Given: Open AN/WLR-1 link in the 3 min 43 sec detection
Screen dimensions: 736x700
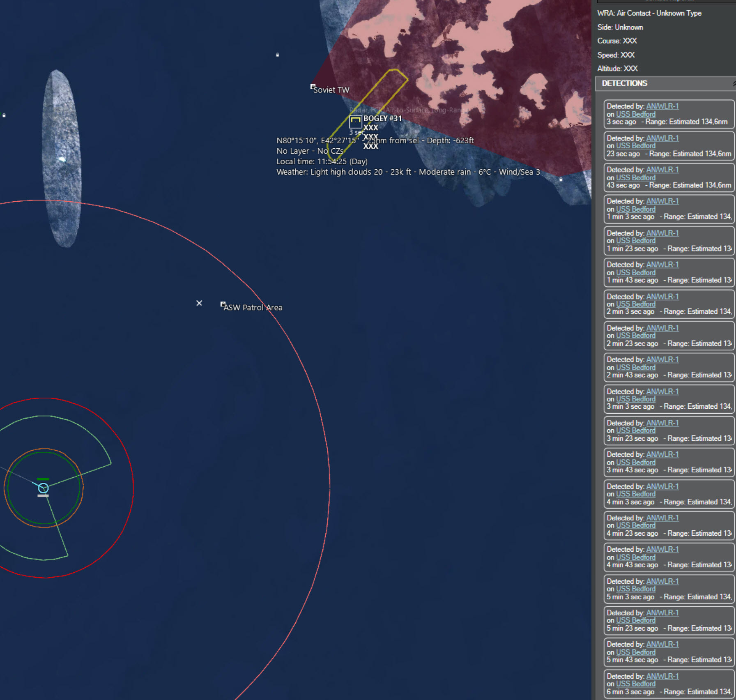Looking at the screenshot, I should point(662,454).
